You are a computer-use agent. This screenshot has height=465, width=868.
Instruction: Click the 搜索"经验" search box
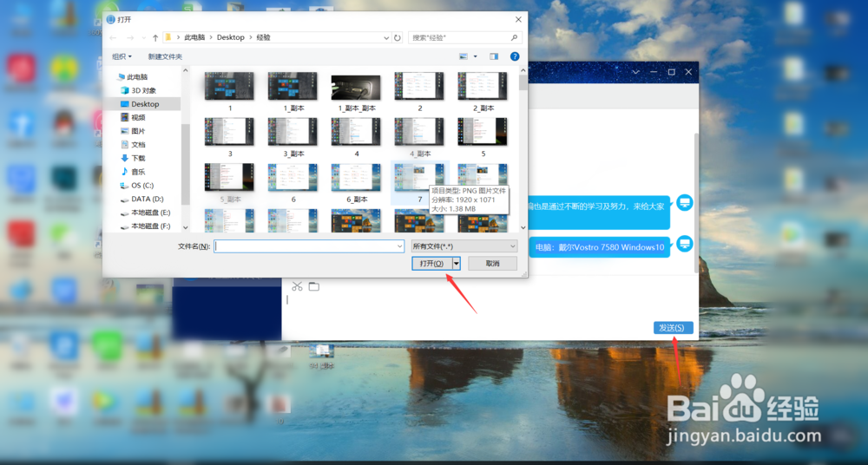point(465,37)
